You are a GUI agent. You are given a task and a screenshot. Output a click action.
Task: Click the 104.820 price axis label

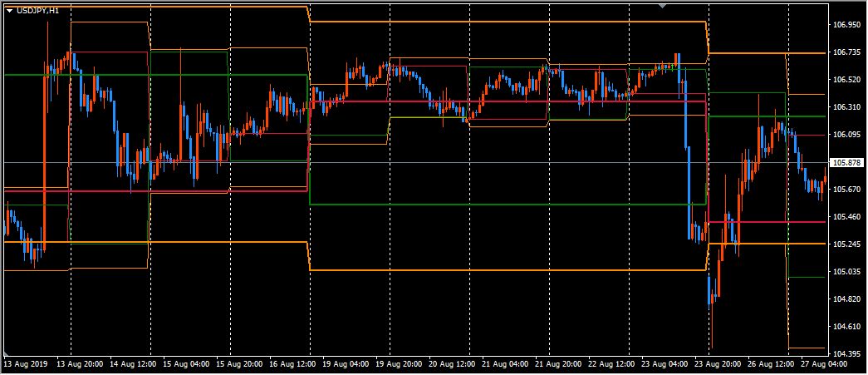click(x=846, y=299)
